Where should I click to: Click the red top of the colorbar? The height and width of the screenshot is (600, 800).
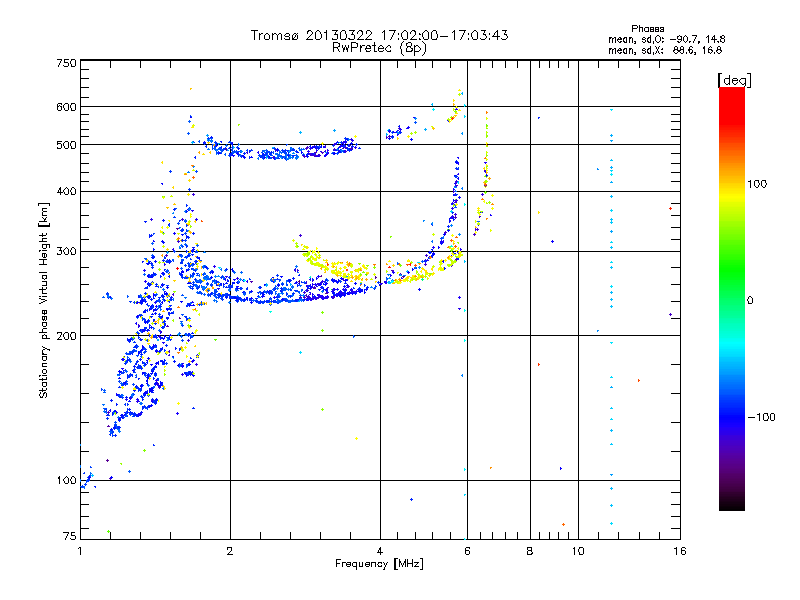click(732, 101)
